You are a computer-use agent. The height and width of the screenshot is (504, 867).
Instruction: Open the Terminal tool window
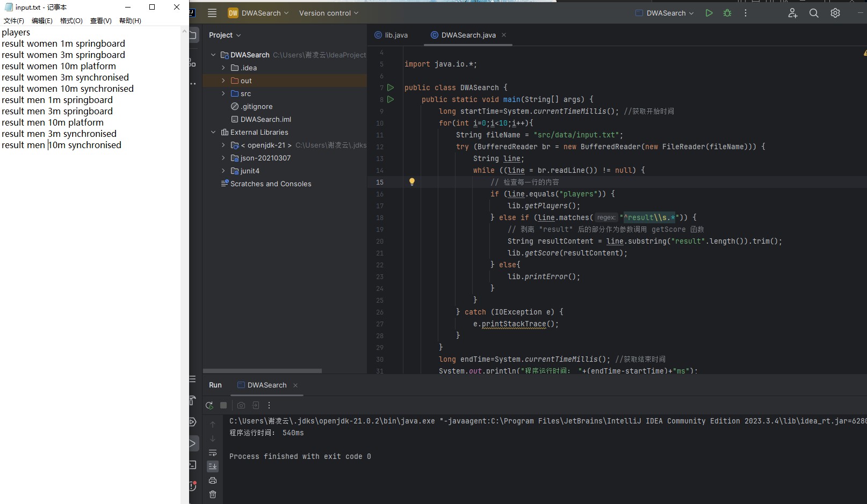(193, 465)
